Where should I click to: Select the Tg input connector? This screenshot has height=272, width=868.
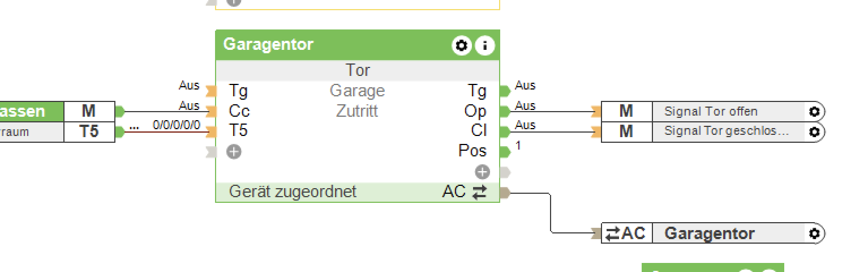pyautogui.click(x=212, y=91)
